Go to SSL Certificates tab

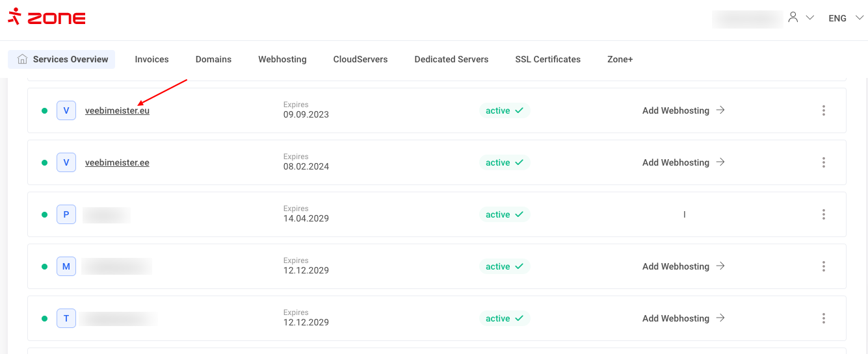click(x=547, y=59)
